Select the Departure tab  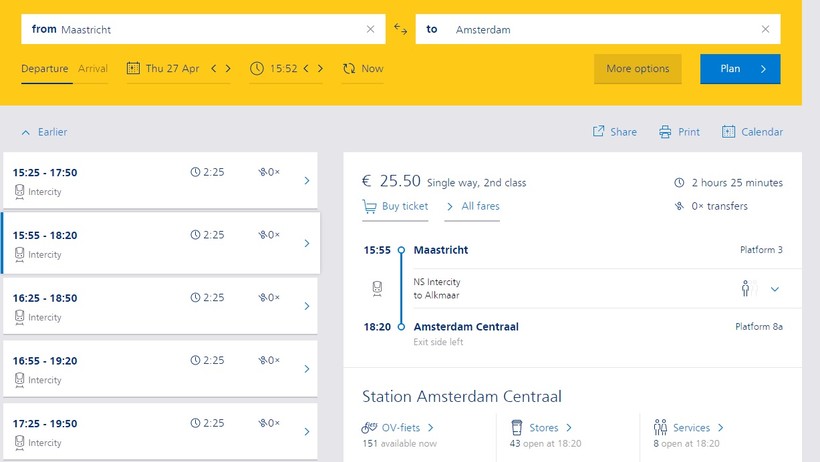45,69
